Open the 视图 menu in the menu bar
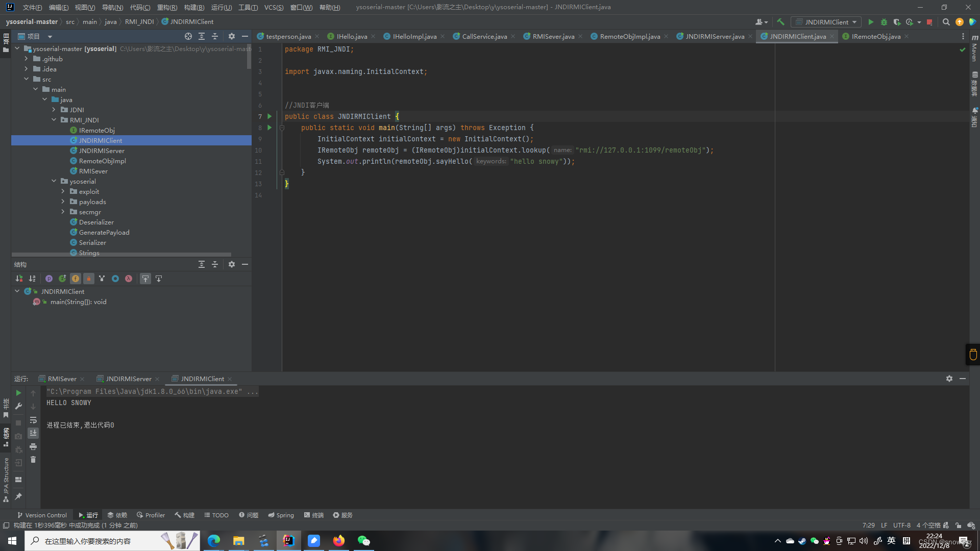The height and width of the screenshot is (551, 980). tap(85, 7)
